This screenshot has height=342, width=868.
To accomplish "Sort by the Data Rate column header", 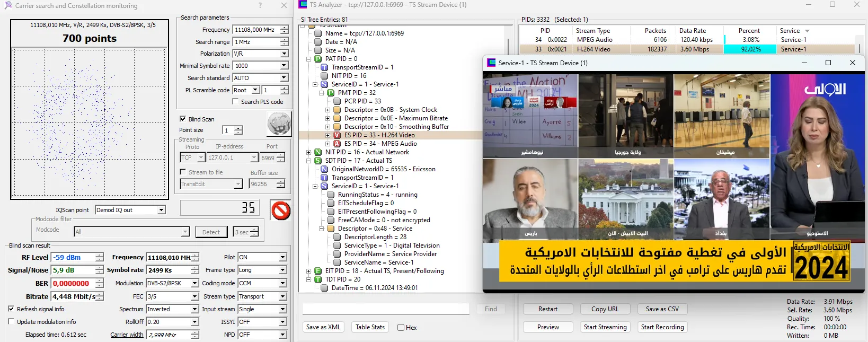I will coord(692,31).
